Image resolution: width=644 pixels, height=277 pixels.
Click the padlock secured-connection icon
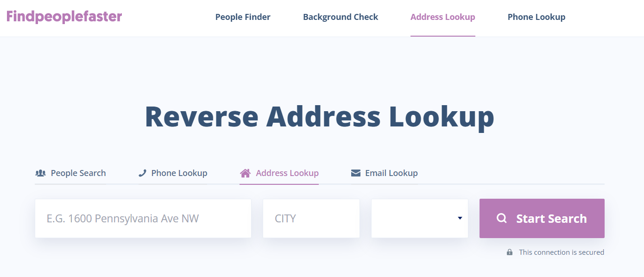click(x=510, y=252)
